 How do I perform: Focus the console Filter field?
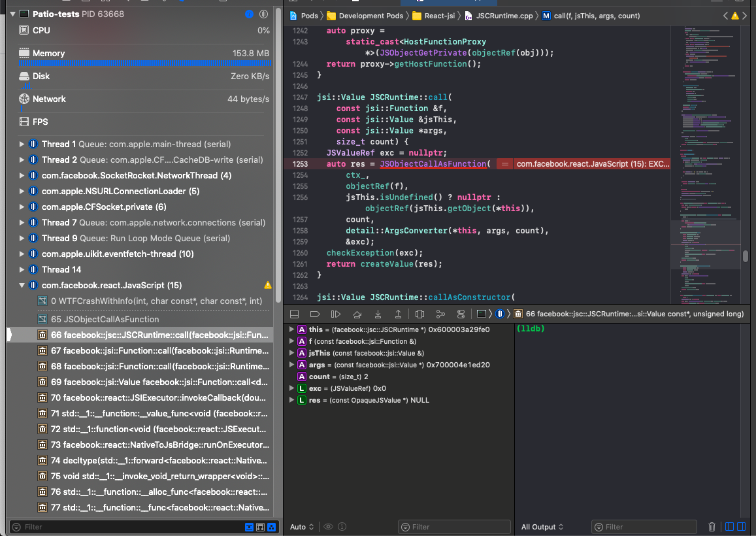point(644,527)
